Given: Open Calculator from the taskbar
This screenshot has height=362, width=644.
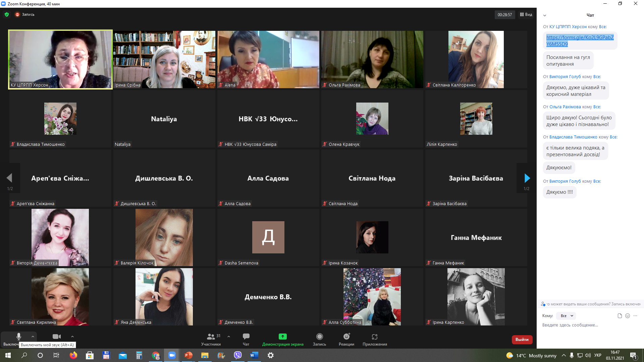Looking at the screenshot, I should tap(139, 355).
